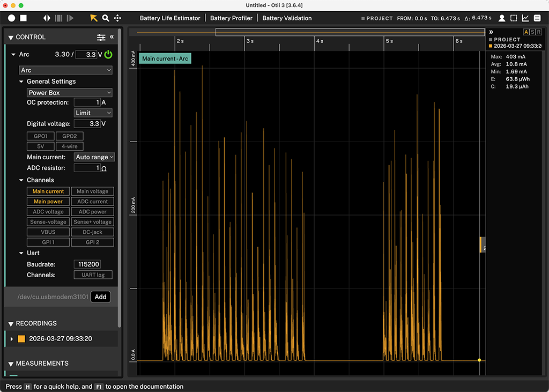Open Control panel settings sliders icon

[x=101, y=37]
